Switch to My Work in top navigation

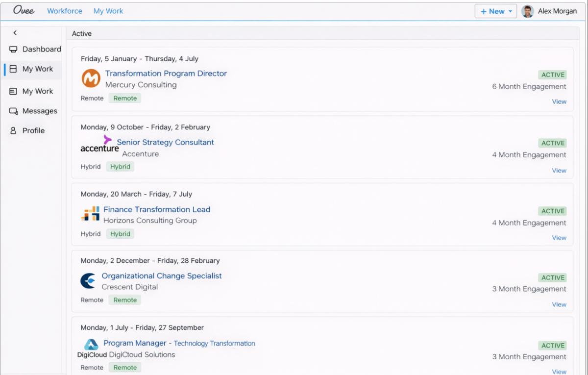(108, 11)
